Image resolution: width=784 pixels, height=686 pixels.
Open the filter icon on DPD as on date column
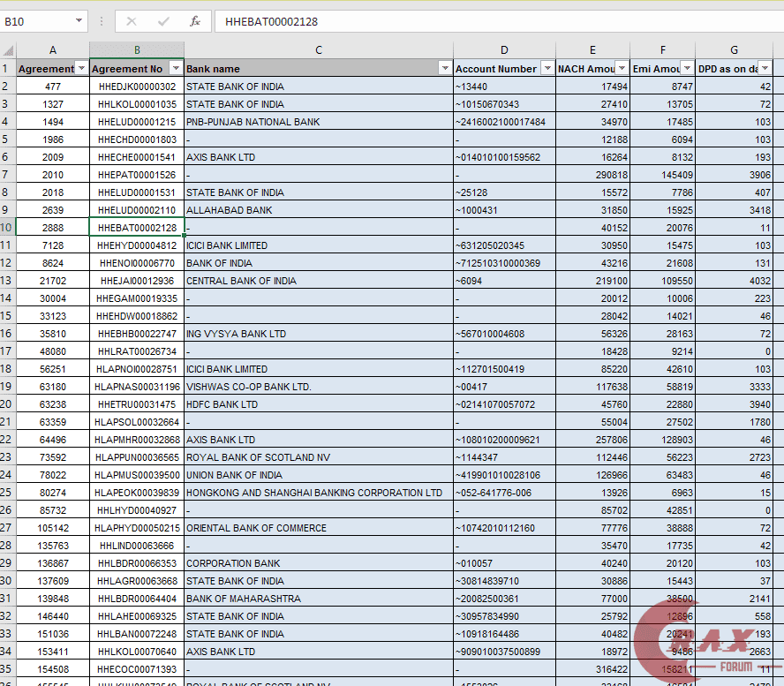[765, 68]
